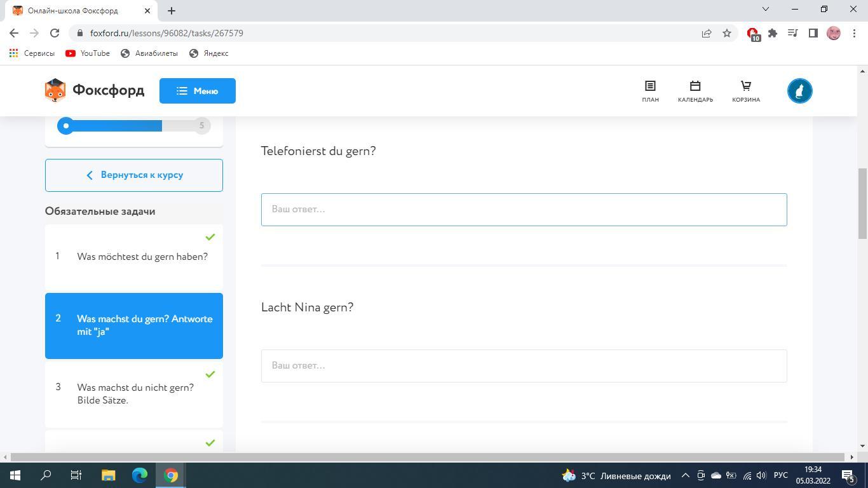Open Microsoft Edge from taskbar

click(140, 475)
